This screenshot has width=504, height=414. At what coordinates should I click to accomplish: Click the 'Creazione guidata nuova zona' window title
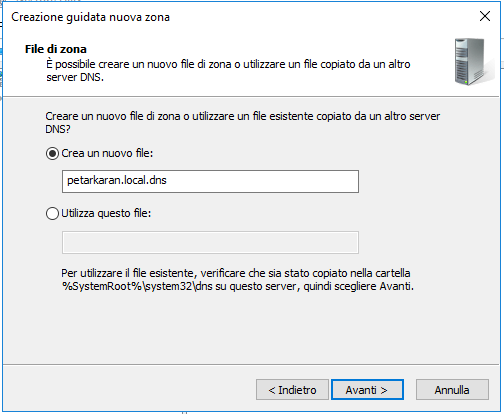pos(90,17)
